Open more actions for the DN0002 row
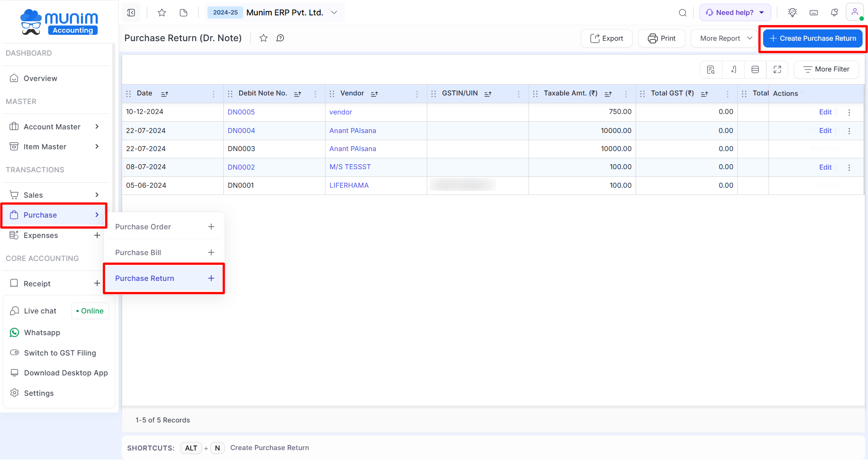 849,168
